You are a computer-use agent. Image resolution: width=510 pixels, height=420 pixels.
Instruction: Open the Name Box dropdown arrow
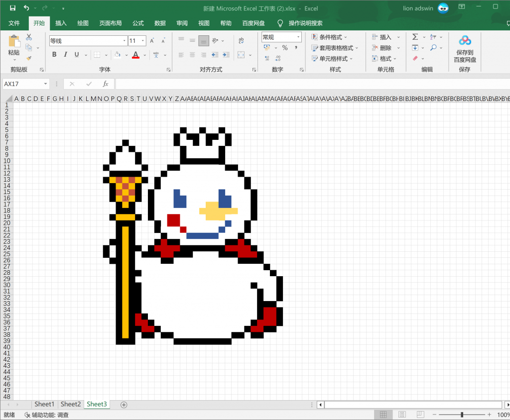[x=45, y=84]
